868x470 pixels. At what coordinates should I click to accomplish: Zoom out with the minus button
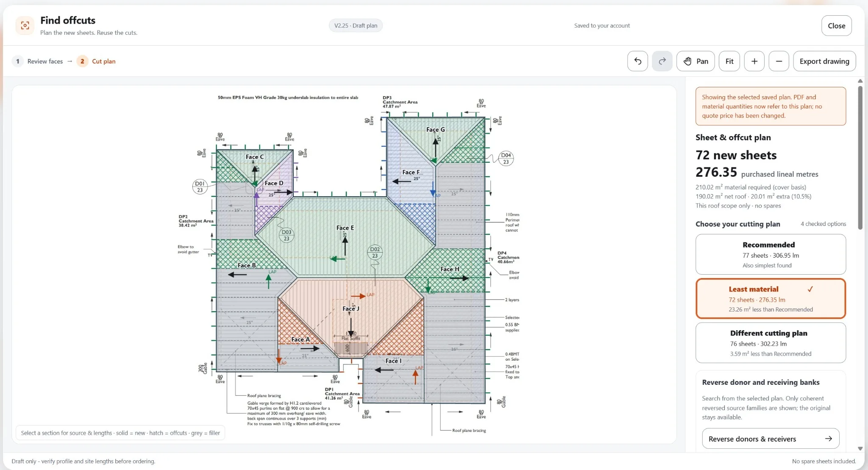[x=779, y=61]
